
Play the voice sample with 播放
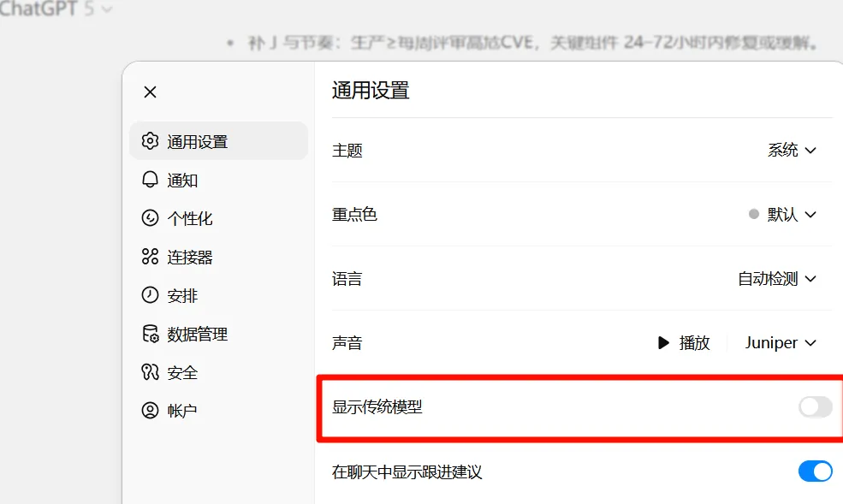point(684,342)
